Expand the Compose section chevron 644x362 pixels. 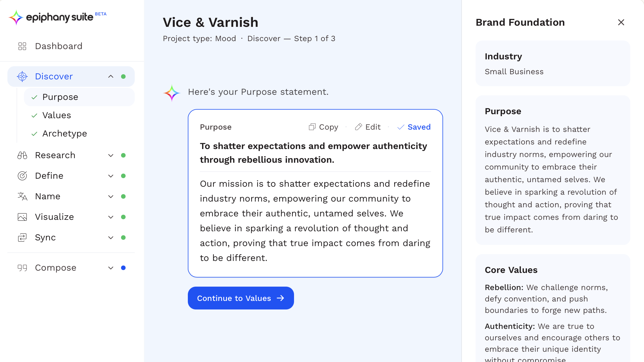[111, 268]
